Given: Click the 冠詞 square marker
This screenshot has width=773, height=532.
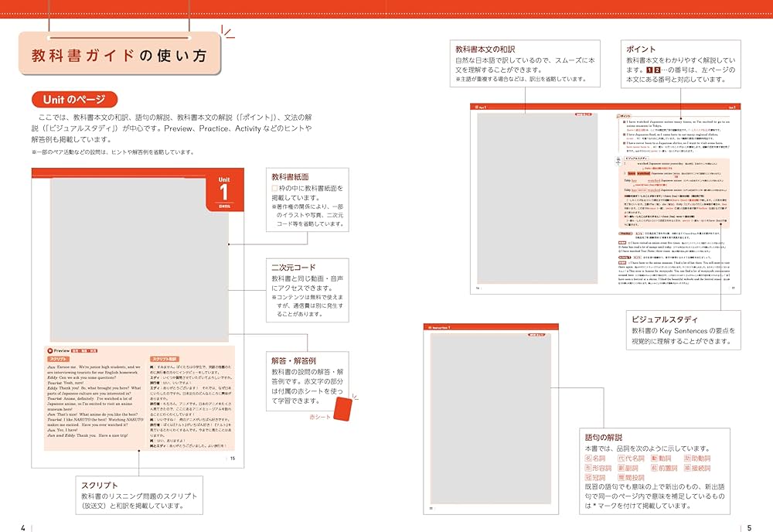Looking at the screenshot, I should 595,476.
